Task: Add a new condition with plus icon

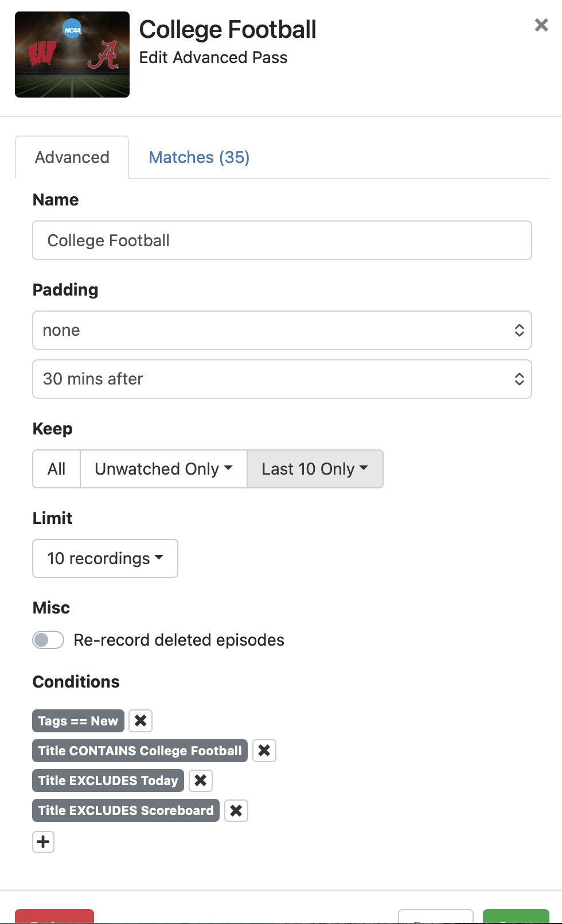Action: (43, 842)
